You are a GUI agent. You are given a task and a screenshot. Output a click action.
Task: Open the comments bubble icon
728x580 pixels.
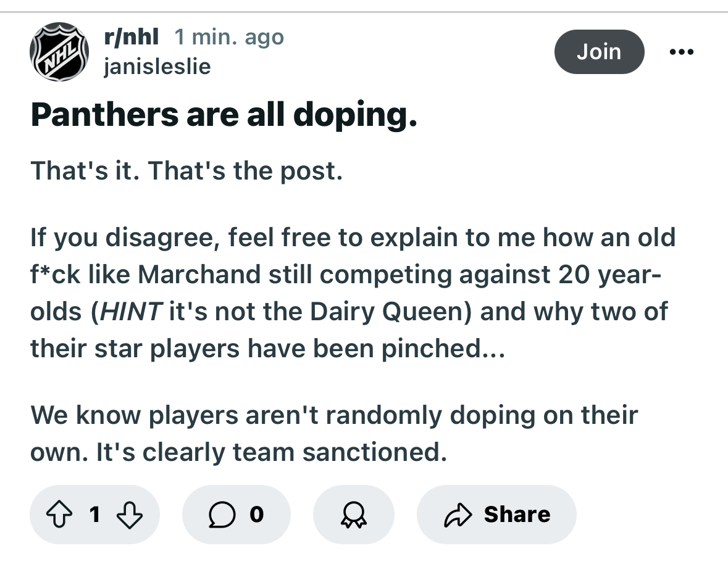[x=222, y=515]
